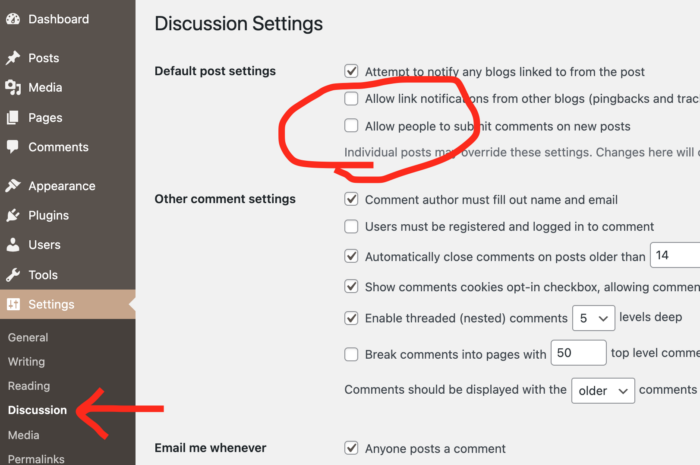Go to the Writing settings page
Image resolution: width=700 pixels, height=465 pixels.
26,362
